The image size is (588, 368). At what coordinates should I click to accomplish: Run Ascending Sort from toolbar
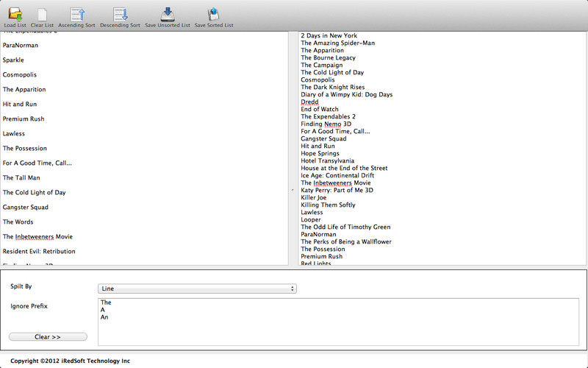coord(77,17)
